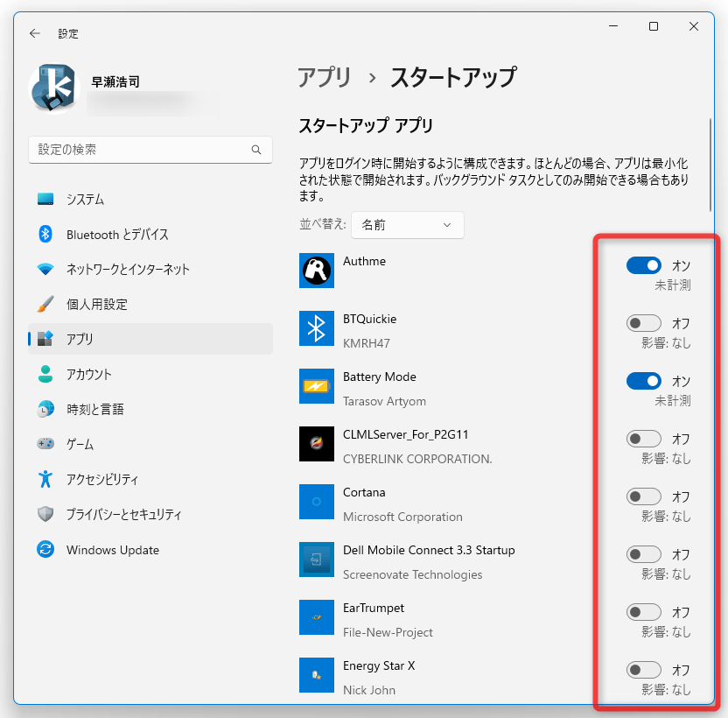
Task: Click the BTQuickie Bluetooth app icon
Action: (317, 328)
